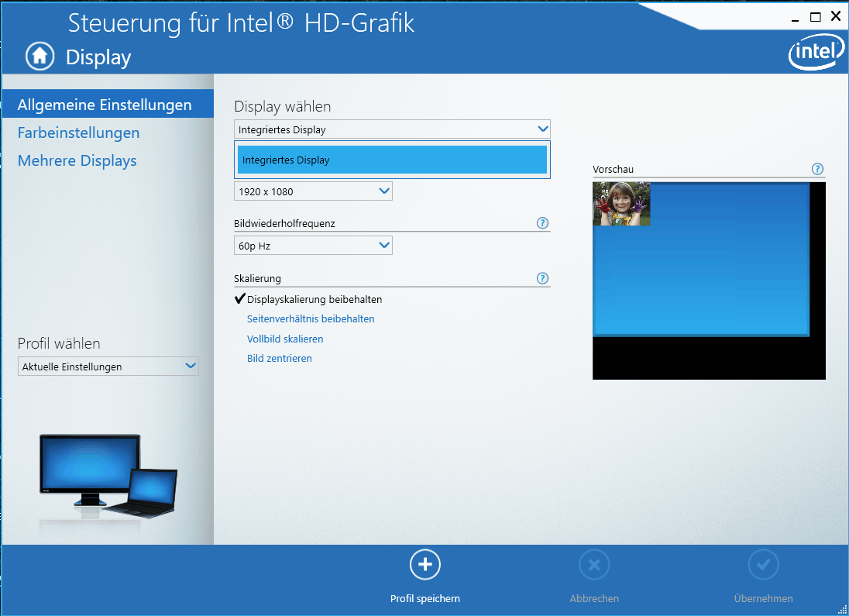Select Bild zentrieren scaling option

(x=280, y=359)
